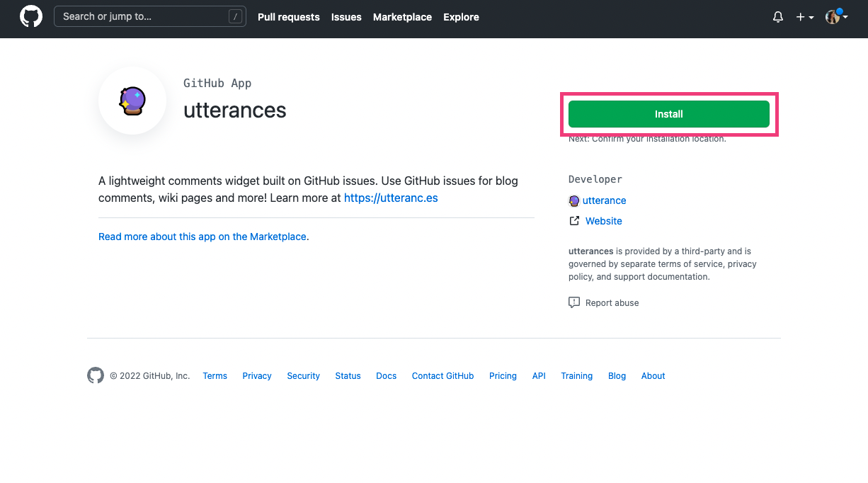
Task: Read more about this app on the Marketplace
Action: pos(202,237)
